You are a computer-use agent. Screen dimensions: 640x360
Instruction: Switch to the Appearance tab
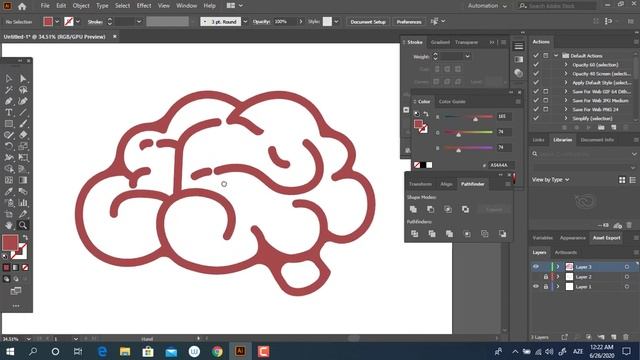[x=573, y=238]
